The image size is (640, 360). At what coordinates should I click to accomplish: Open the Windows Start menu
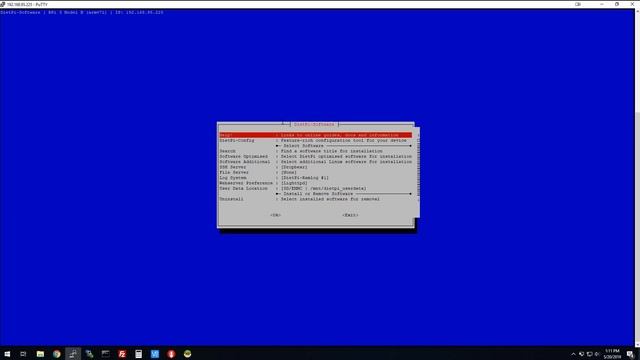pos(7,354)
